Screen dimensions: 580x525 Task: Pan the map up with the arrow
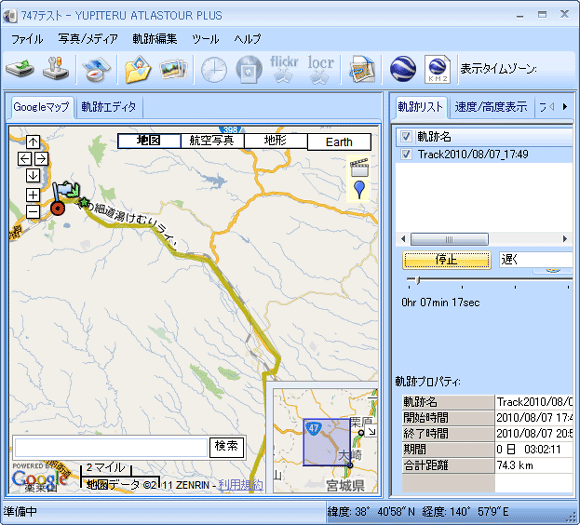point(33,142)
